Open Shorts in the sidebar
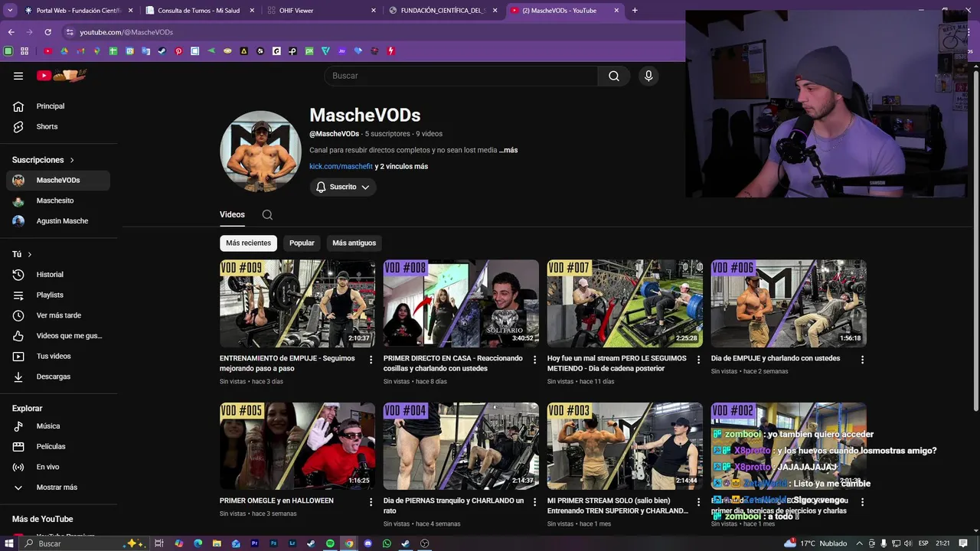This screenshot has height=551, width=980. pyautogui.click(x=58, y=126)
